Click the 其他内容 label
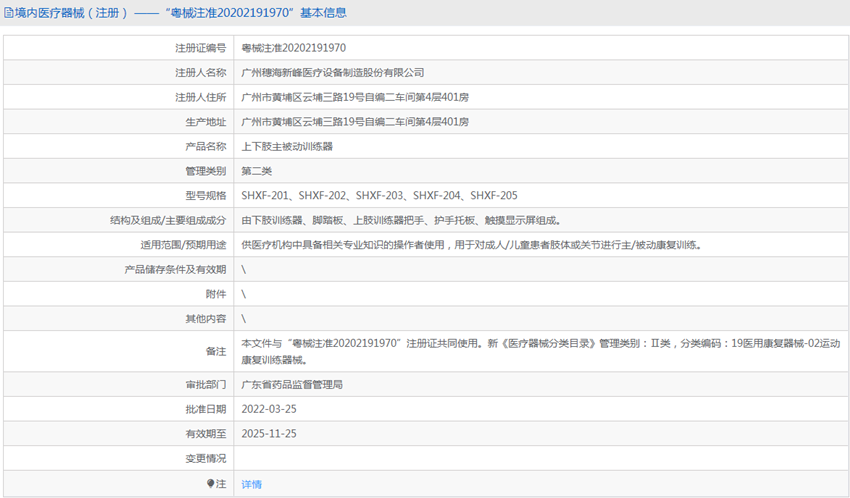850x498 pixels. pos(206,319)
